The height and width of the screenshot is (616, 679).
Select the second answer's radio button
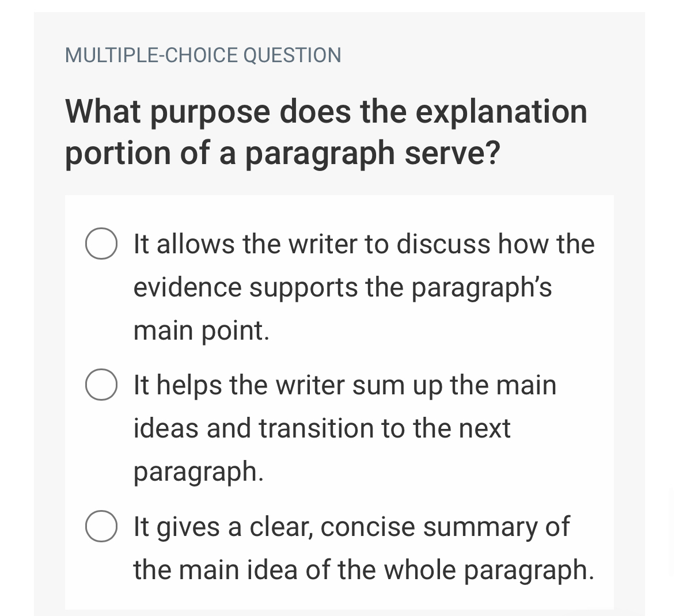(101, 385)
